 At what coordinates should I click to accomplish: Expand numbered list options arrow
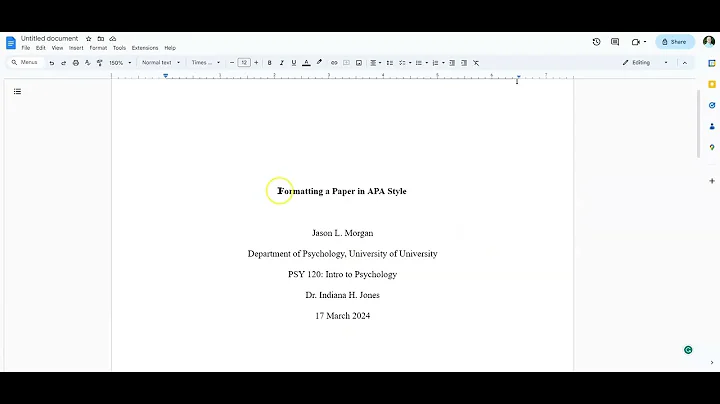coord(443,63)
